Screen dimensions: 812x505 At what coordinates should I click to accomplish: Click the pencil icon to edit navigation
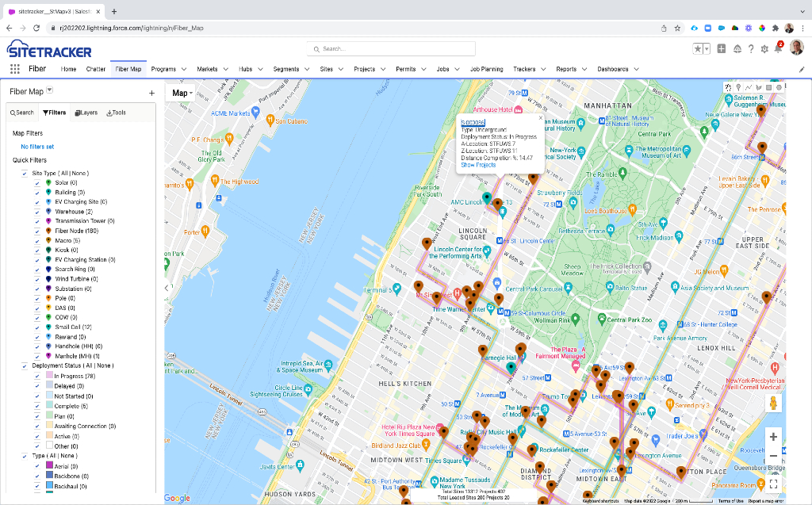[x=802, y=70]
